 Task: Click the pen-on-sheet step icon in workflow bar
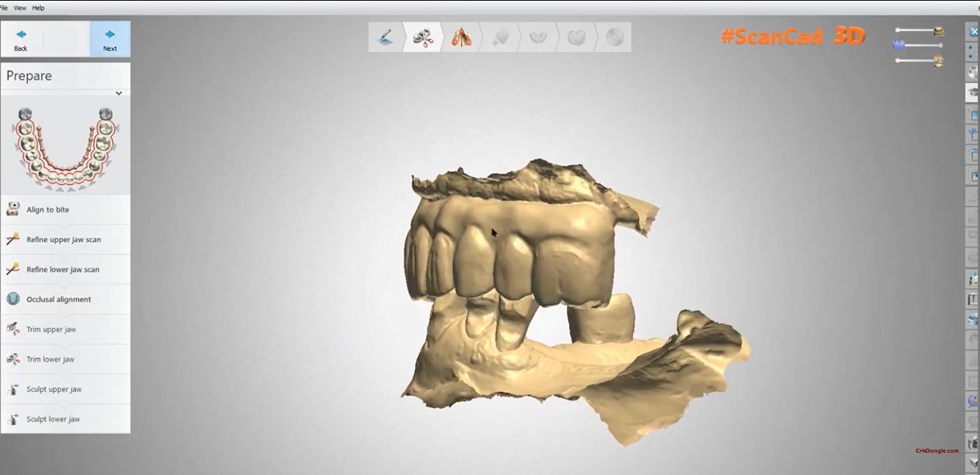pyautogui.click(x=385, y=37)
